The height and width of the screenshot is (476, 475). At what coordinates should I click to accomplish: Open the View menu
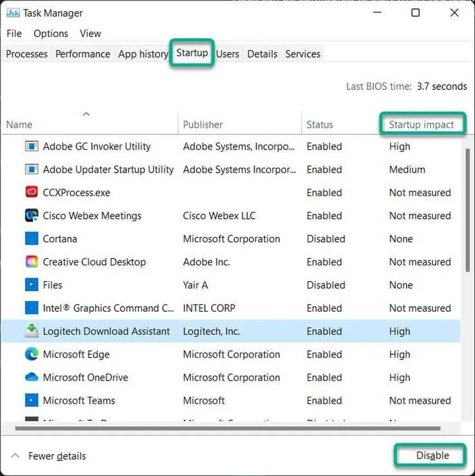click(x=91, y=34)
